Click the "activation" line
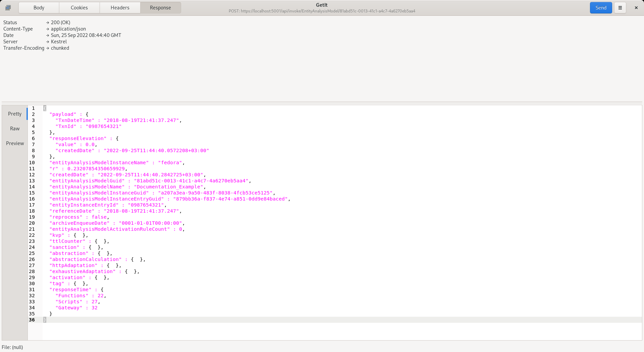644x352 pixels. coord(79,277)
